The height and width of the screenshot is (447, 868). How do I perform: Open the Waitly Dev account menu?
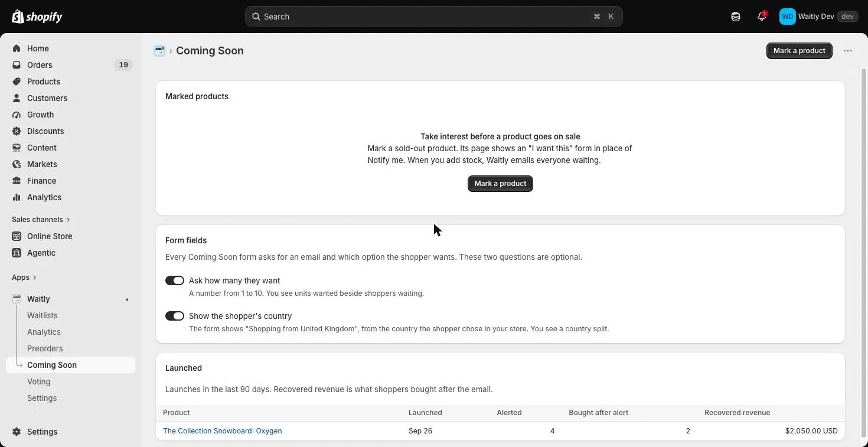tap(818, 17)
